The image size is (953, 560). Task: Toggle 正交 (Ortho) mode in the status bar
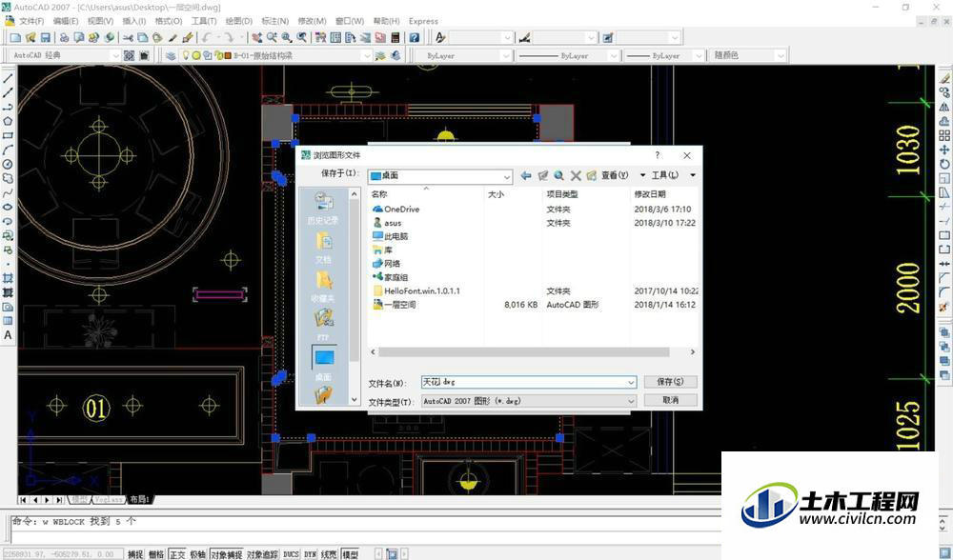pos(177,554)
